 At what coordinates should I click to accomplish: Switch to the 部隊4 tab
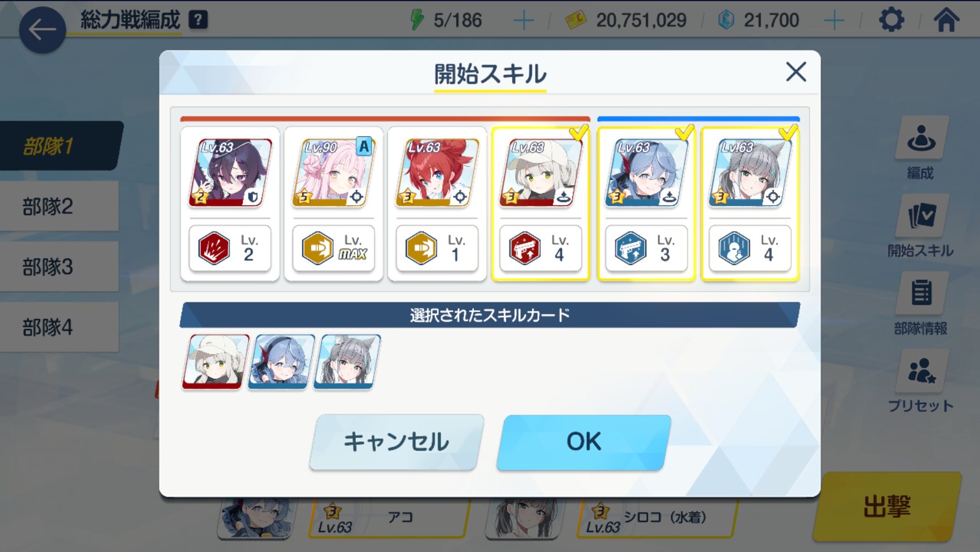59,327
